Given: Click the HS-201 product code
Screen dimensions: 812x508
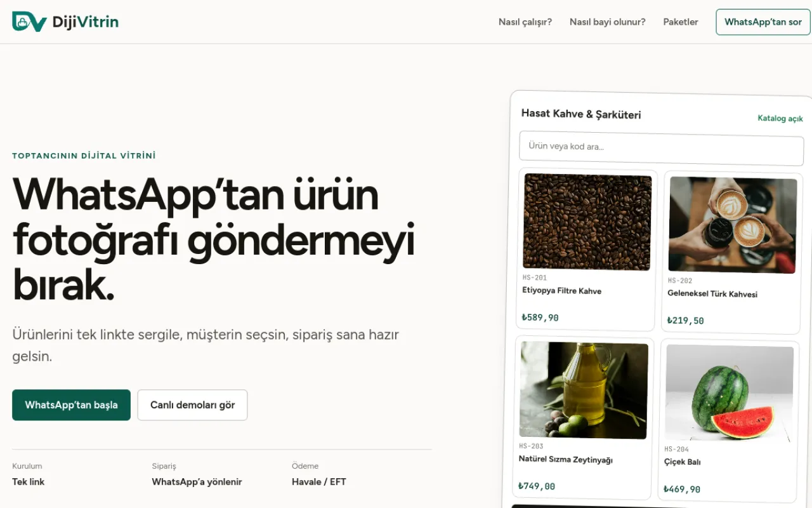Looking at the screenshot, I should click(535, 277).
